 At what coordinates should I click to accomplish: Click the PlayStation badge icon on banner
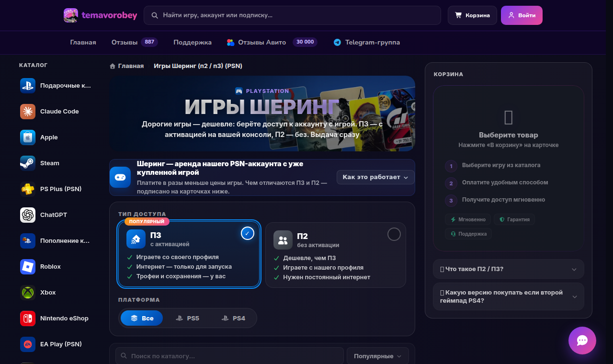tap(239, 91)
